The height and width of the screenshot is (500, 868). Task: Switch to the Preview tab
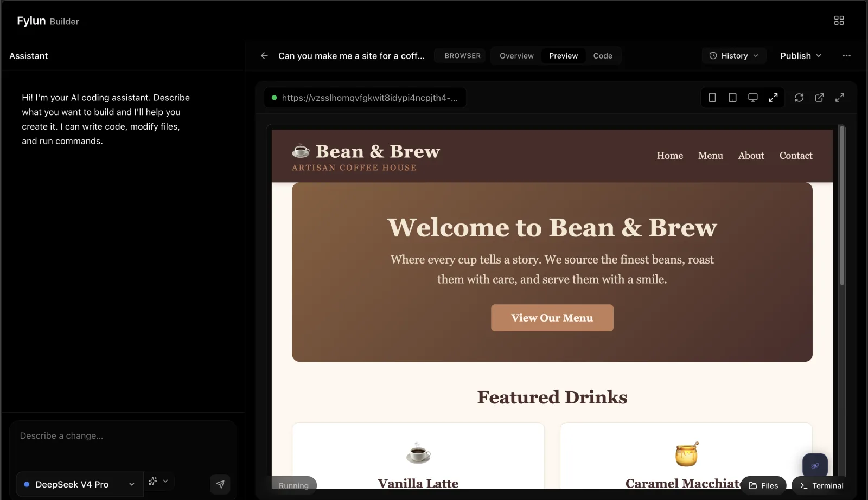(563, 56)
